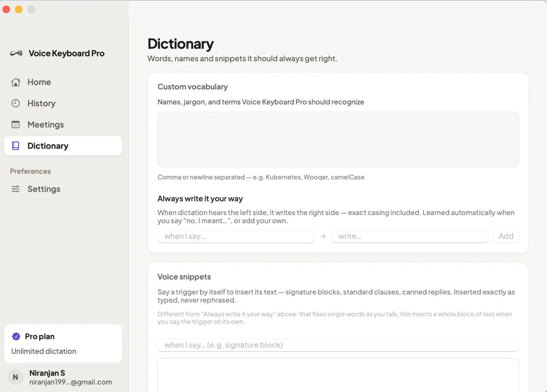The height and width of the screenshot is (392, 547).
Task: Click the Meetings calendar icon
Action: pos(16,124)
